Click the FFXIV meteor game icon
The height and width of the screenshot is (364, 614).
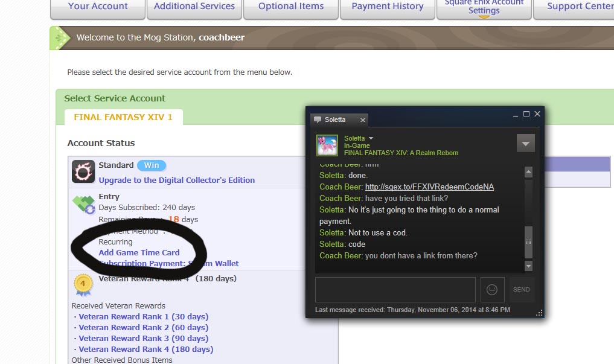(83, 171)
